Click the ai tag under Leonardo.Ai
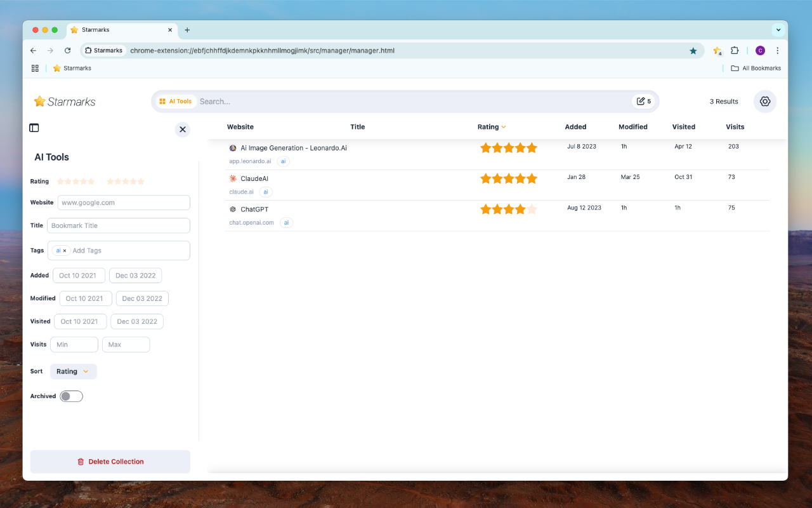 pyautogui.click(x=284, y=161)
